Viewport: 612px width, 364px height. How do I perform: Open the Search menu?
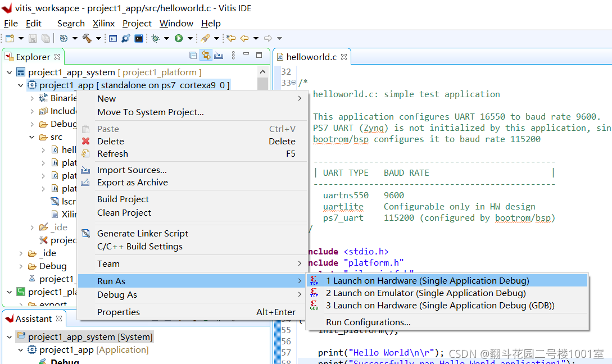[x=71, y=24]
